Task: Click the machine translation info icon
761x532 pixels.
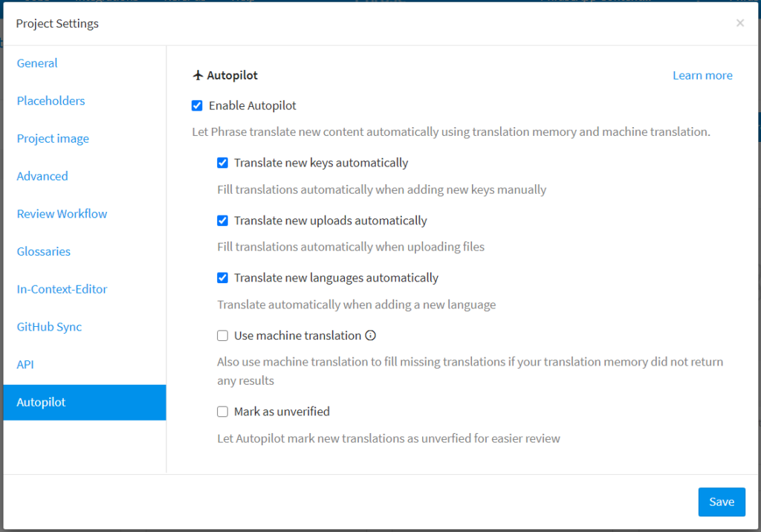Action: point(370,335)
